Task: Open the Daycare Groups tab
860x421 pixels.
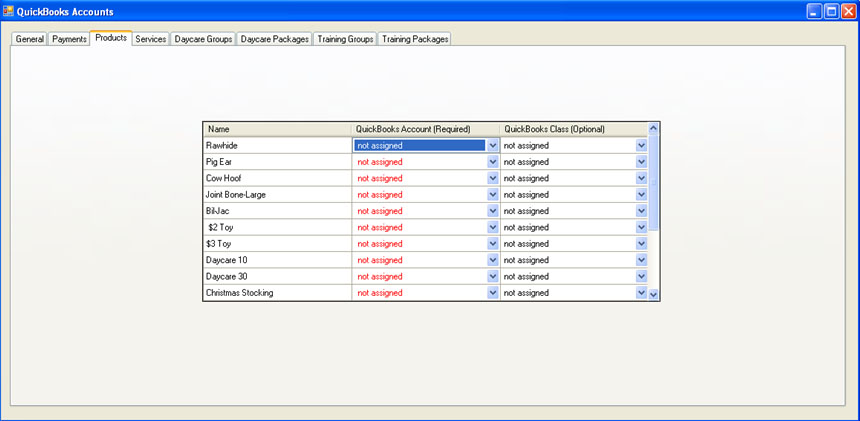Action: (x=203, y=39)
